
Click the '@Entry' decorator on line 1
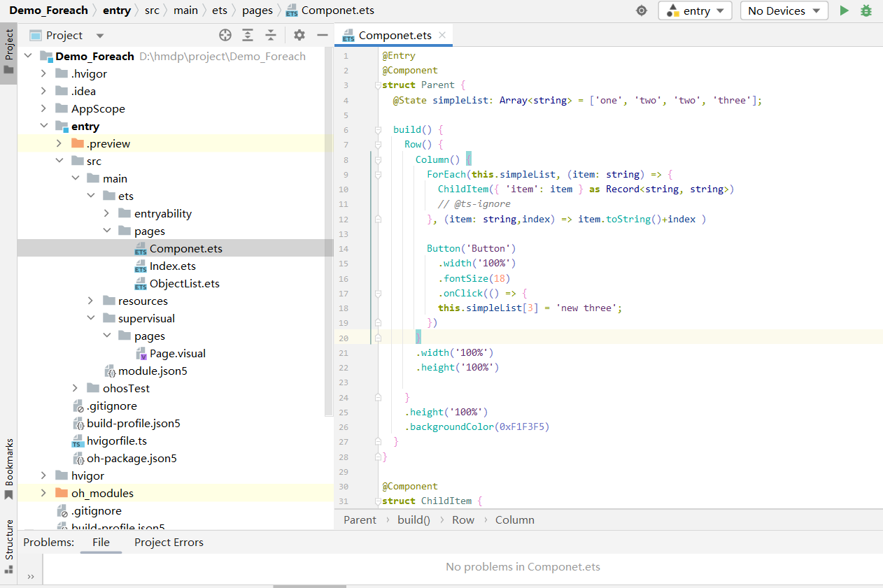tap(399, 55)
